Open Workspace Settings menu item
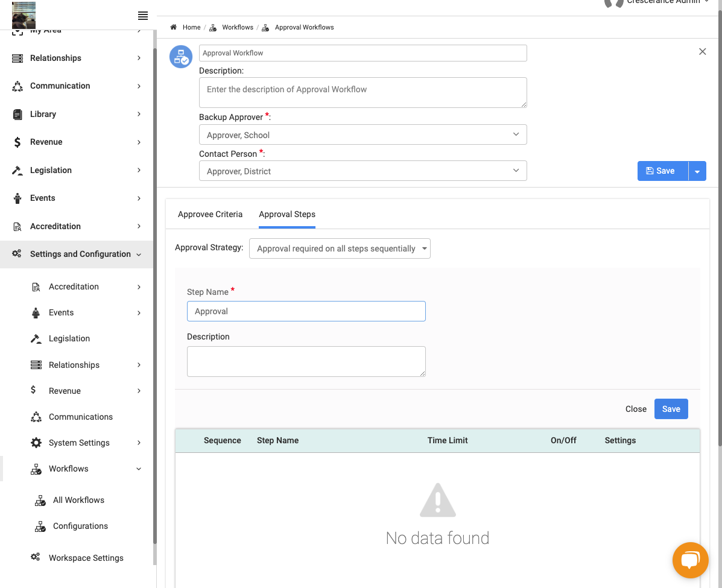Viewport: 722px width, 588px height. click(86, 558)
